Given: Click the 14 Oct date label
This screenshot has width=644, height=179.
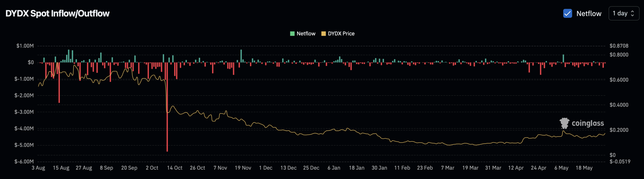Looking at the screenshot, I should (175, 168).
